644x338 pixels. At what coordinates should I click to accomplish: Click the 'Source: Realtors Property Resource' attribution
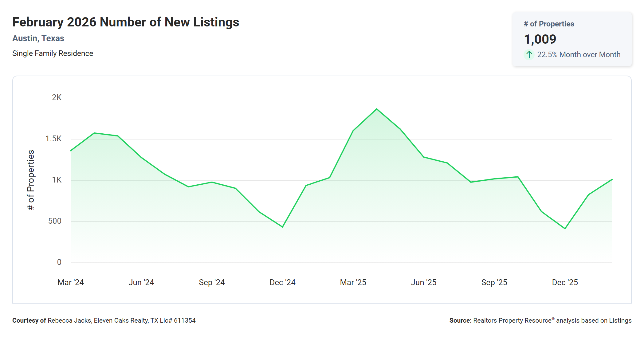(x=540, y=320)
